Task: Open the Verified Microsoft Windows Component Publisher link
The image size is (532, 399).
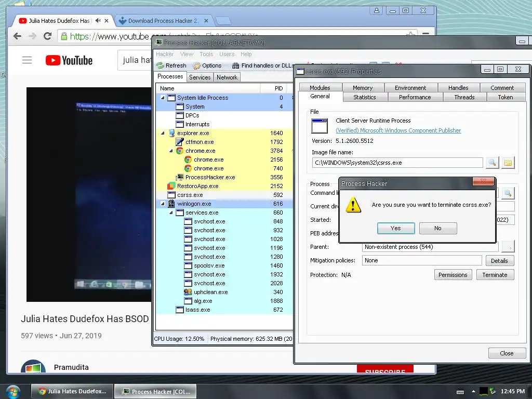Action: [398, 130]
